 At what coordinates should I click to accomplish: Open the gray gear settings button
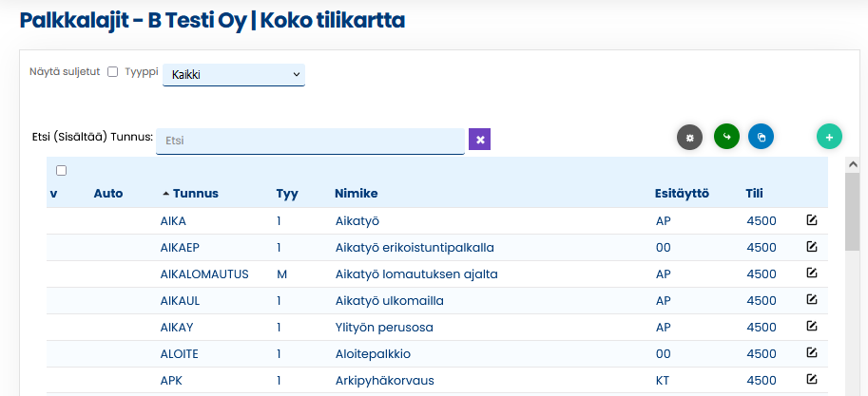pyautogui.click(x=689, y=138)
